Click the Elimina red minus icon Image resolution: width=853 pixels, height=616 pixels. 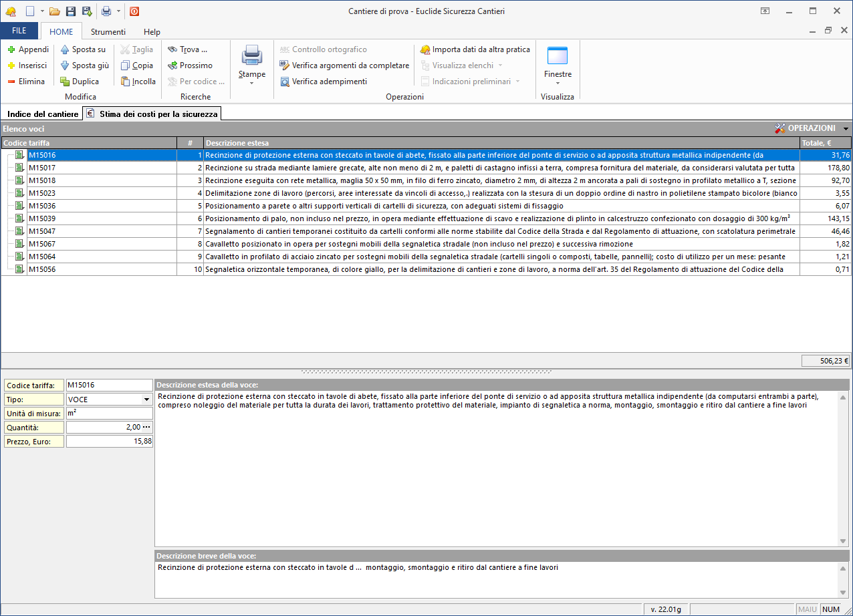click(11, 82)
